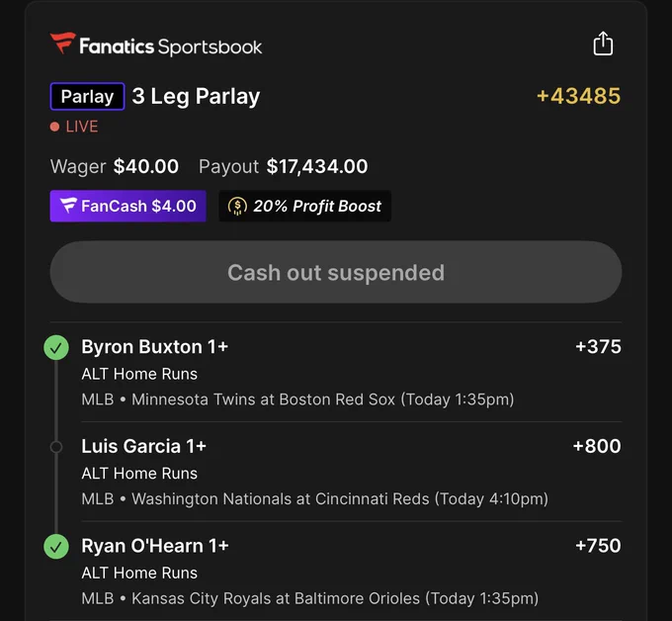
Task: Click the Parlay tag label
Action: (87, 97)
